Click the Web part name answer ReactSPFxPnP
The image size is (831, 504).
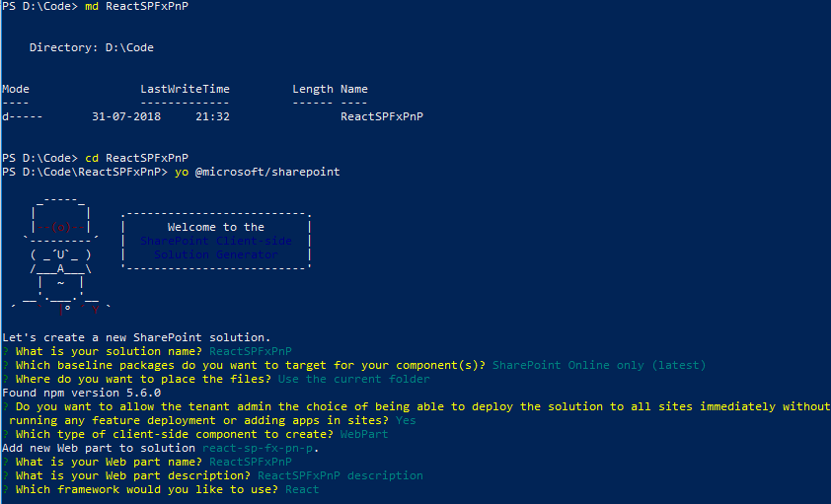(x=250, y=462)
